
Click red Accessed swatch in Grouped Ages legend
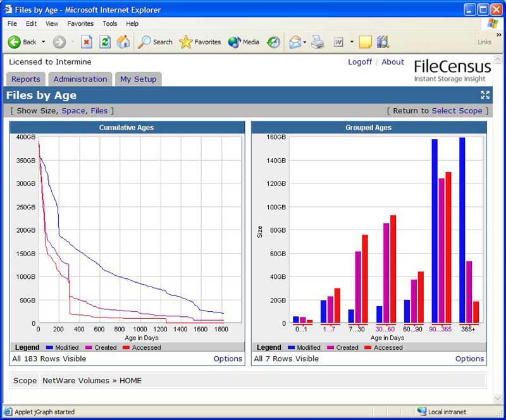coord(368,347)
